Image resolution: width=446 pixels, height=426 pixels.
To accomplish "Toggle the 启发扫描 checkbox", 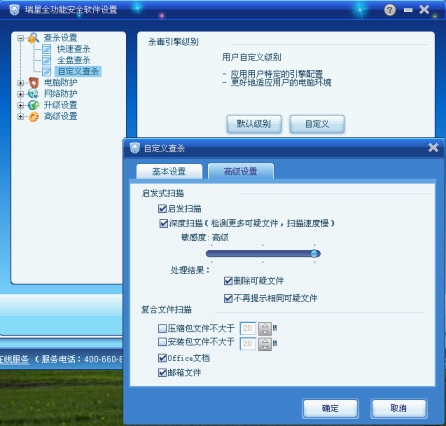I will click(162, 209).
